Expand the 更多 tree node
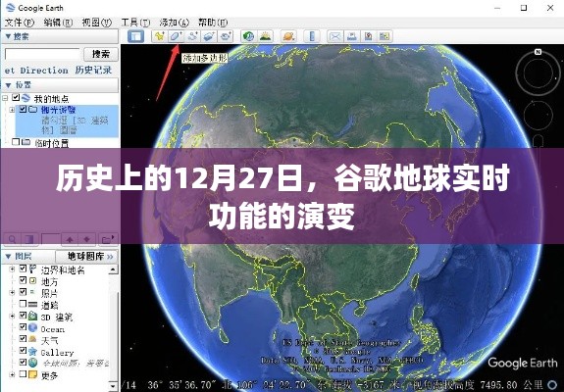 tap(12, 374)
